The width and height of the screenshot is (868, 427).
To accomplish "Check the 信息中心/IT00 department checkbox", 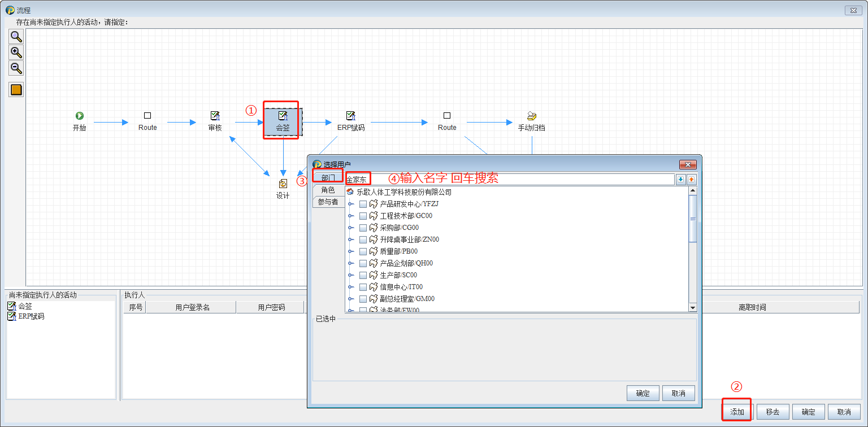I will pyautogui.click(x=362, y=286).
